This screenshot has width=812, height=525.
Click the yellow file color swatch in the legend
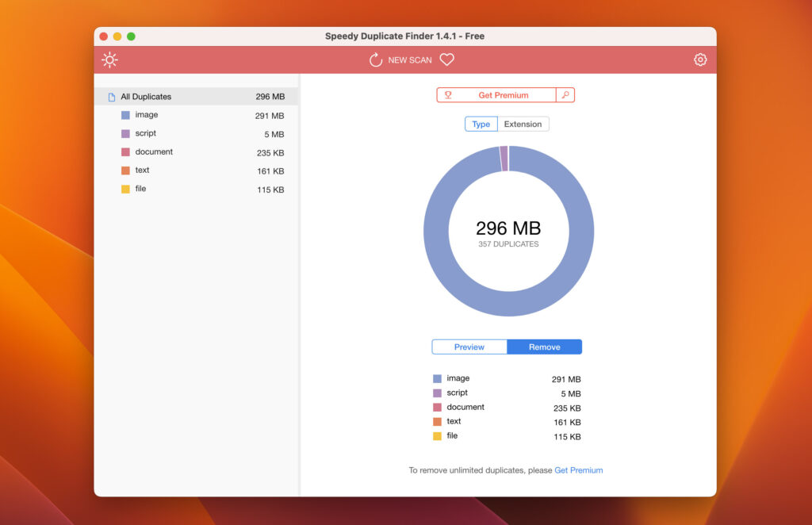[437, 435]
